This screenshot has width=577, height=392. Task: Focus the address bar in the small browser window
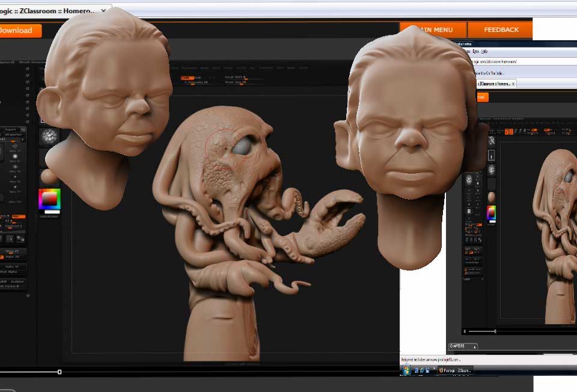click(x=524, y=61)
